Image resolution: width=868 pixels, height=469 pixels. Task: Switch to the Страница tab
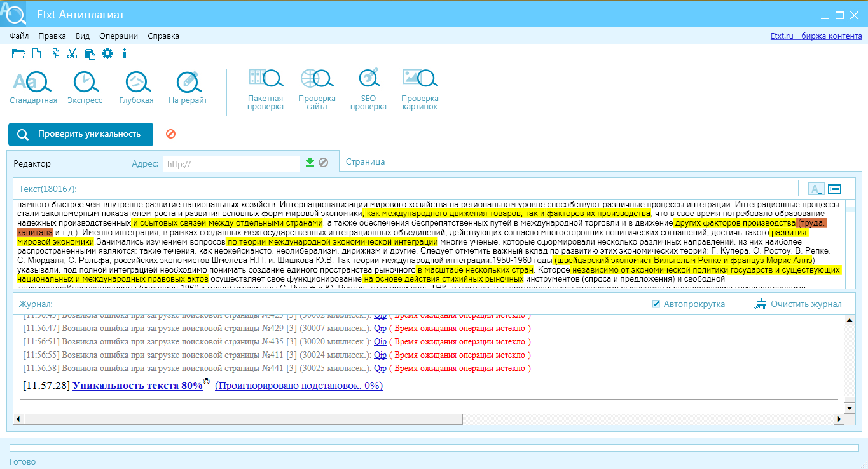(365, 162)
